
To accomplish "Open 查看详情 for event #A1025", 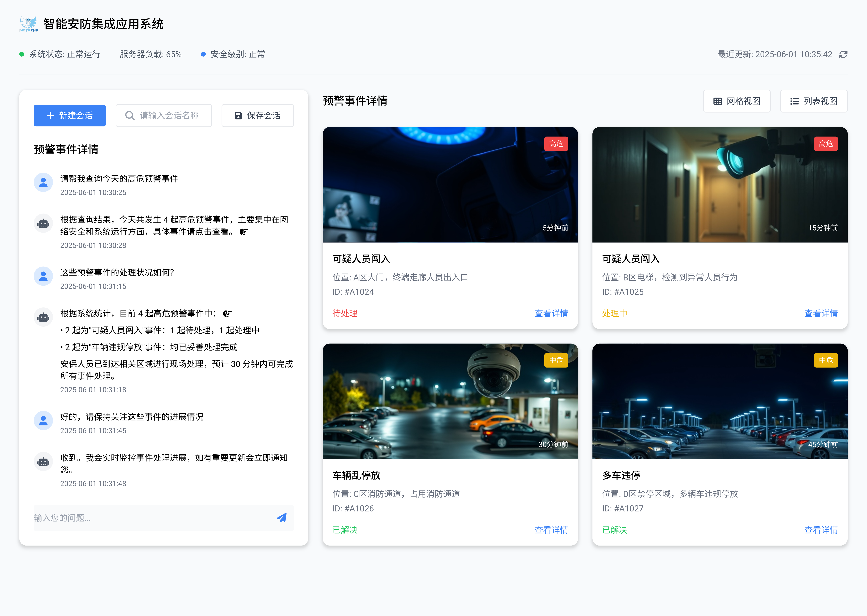I will [x=821, y=313].
